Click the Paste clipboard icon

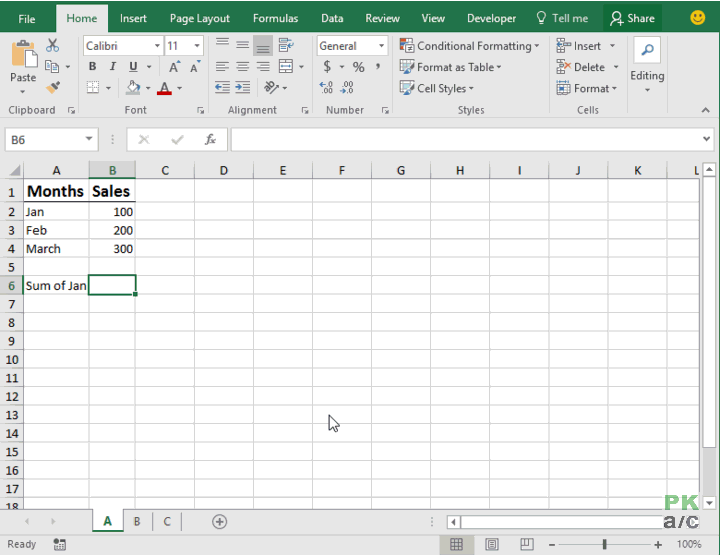[x=23, y=54]
